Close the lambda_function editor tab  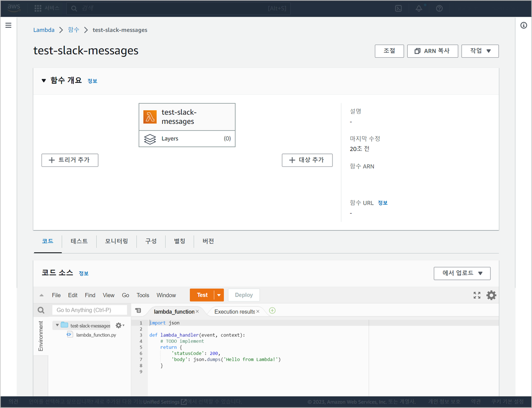[x=197, y=312]
